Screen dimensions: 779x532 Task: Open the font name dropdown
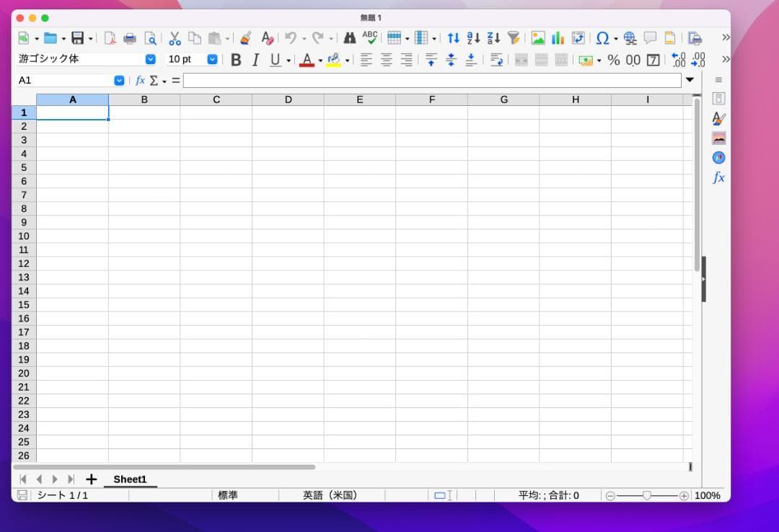tap(151, 59)
